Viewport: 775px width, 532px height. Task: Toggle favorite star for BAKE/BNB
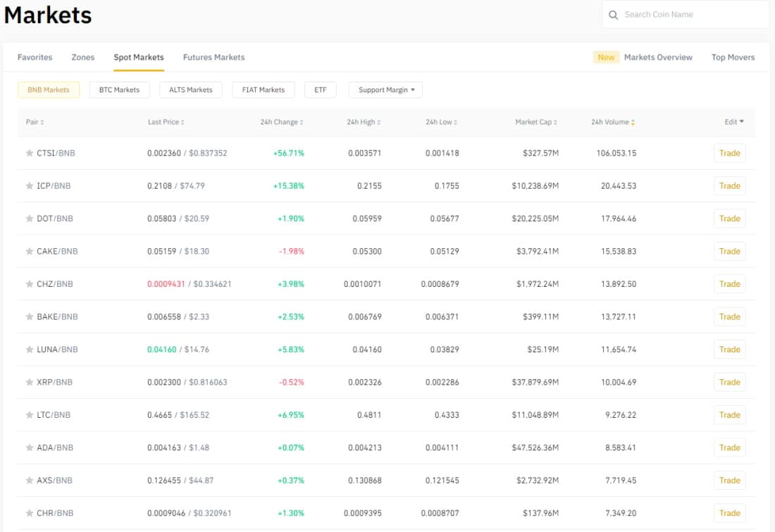(30, 316)
